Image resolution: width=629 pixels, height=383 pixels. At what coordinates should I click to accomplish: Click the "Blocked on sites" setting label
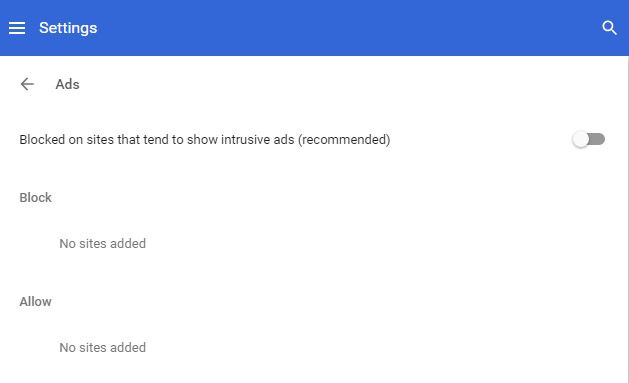pyautogui.click(x=205, y=140)
